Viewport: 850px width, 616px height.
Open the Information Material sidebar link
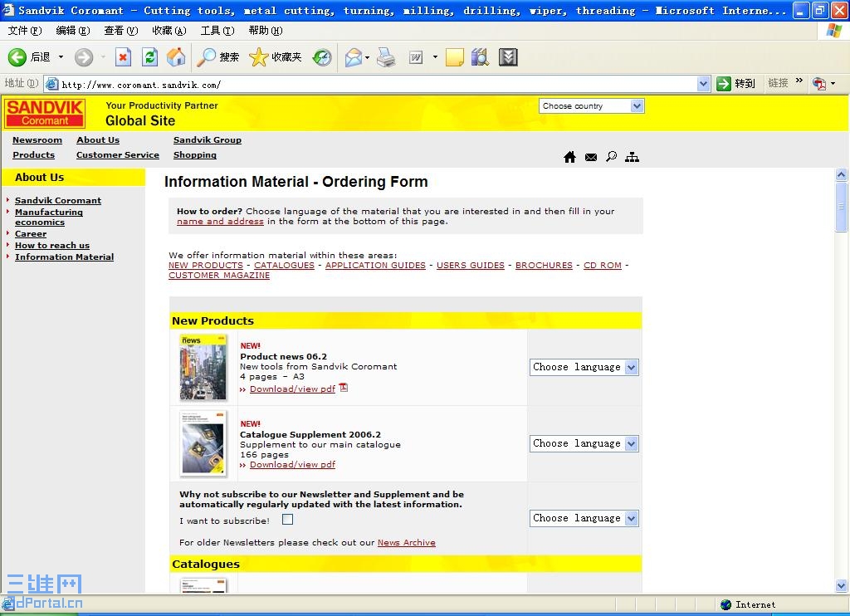65,257
